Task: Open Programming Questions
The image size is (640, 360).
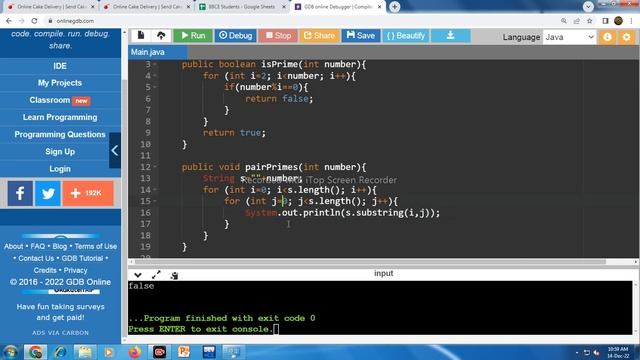Action: [x=60, y=134]
